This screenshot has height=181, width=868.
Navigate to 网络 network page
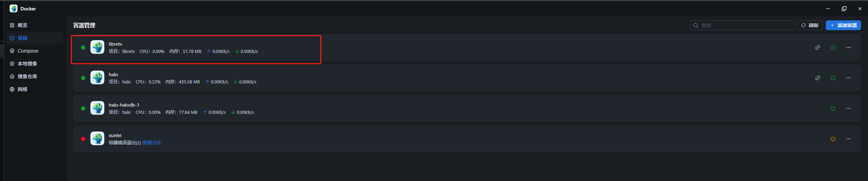(23, 89)
